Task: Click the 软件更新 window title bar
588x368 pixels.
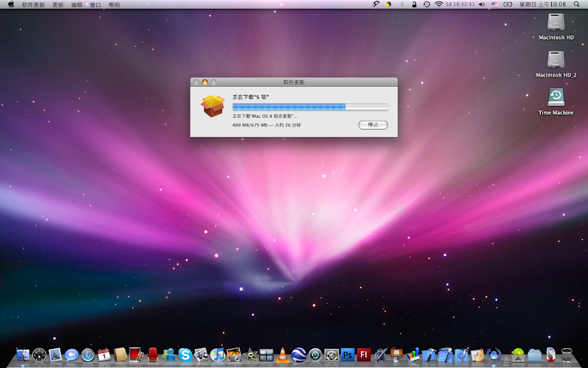Action: pos(294,82)
